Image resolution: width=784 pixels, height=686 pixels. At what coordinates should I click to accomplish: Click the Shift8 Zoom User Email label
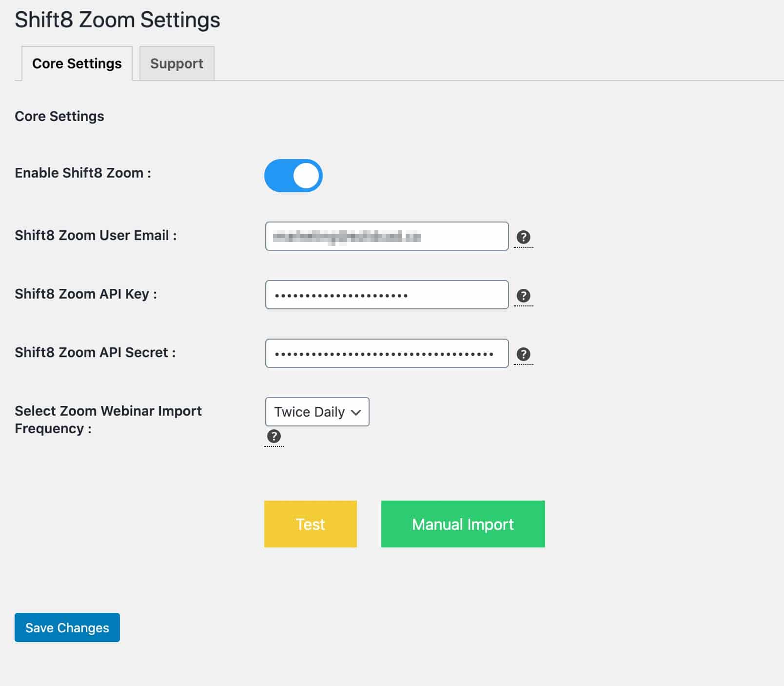point(96,235)
